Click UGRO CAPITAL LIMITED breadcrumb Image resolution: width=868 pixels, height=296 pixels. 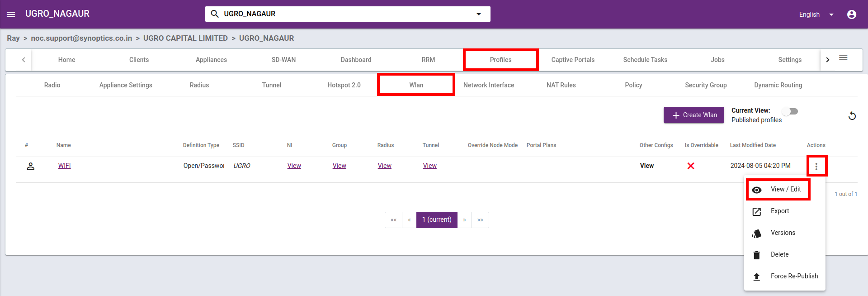pyautogui.click(x=185, y=38)
